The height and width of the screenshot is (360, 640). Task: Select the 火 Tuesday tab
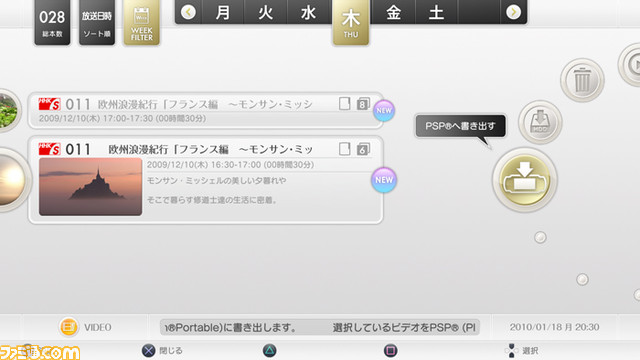(266, 12)
